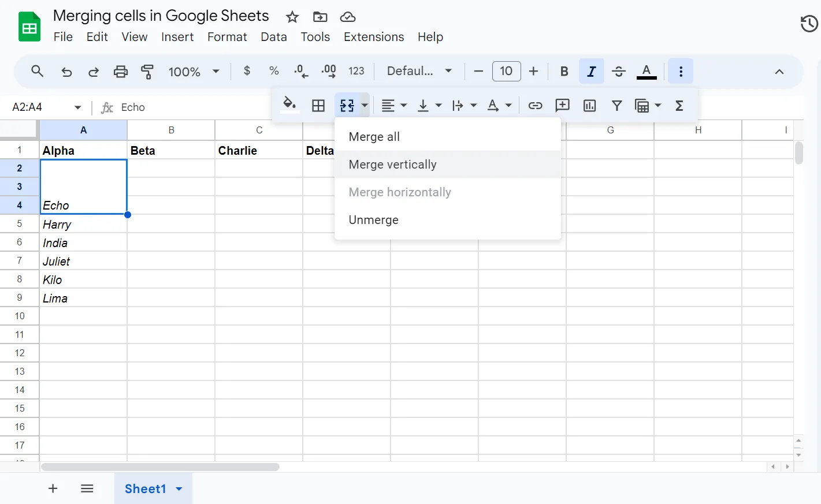Select cell containing Juliet

(x=83, y=261)
